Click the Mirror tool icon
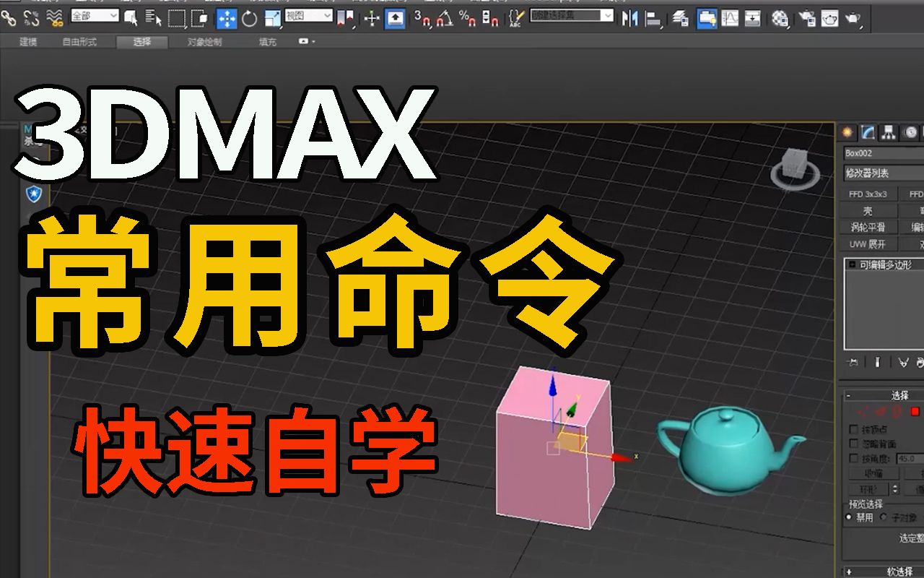This screenshot has width=924, height=578. click(630, 18)
